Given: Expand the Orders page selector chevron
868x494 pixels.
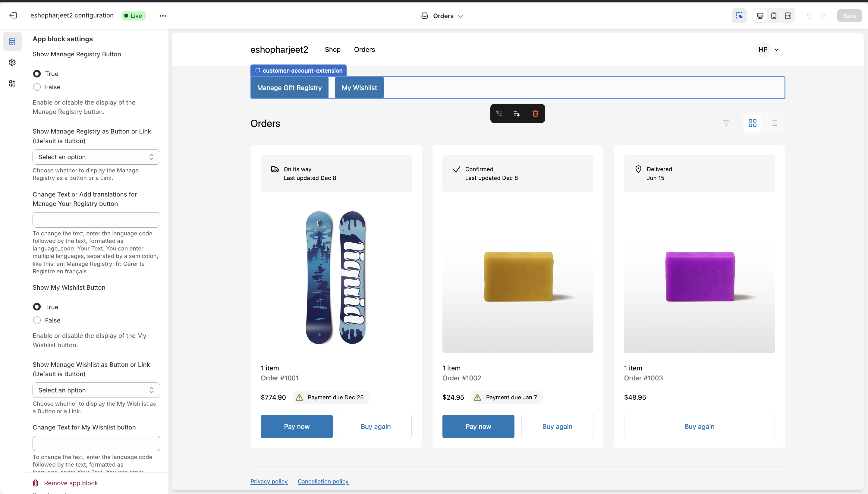Looking at the screenshot, I should (x=460, y=16).
